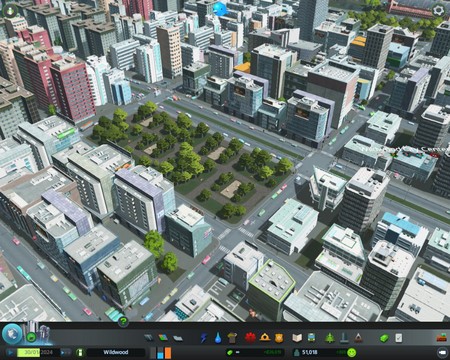The height and width of the screenshot is (360, 450).
Task: Open the Healthcare services menu
Action: [250, 338]
